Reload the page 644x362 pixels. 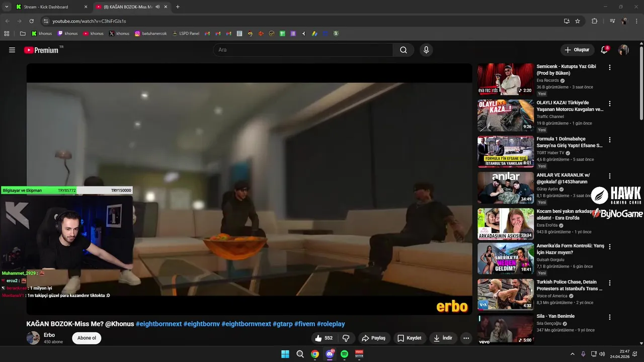coord(31,21)
